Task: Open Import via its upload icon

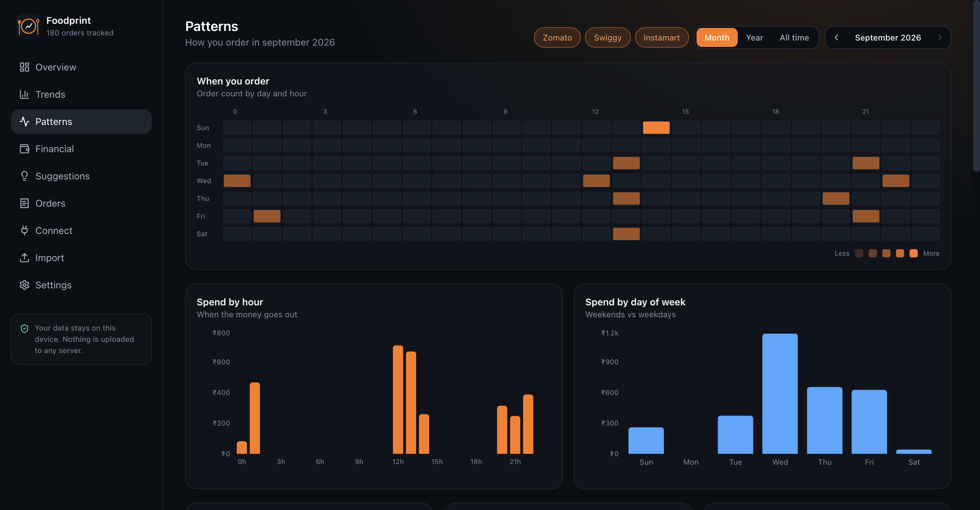Action: point(24,258)
